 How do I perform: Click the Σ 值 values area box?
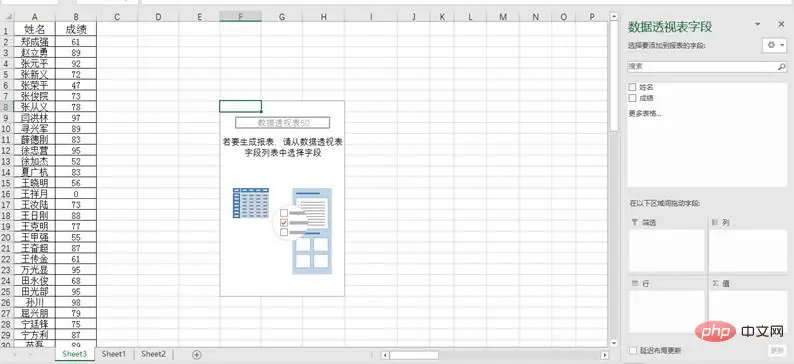tap(748, 312)
